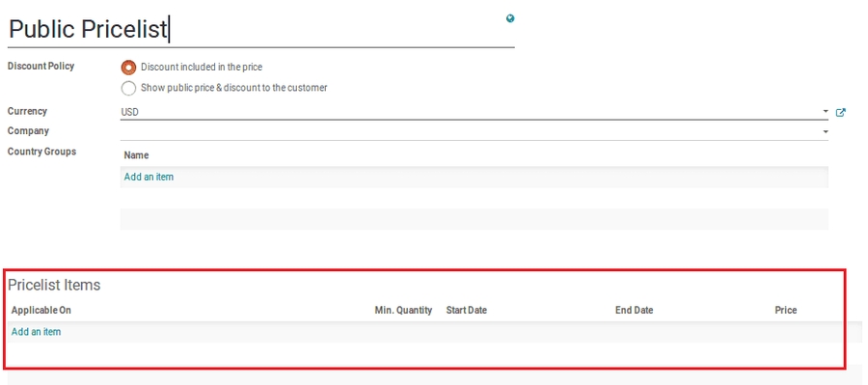Add an item under Pricelist Items
The height and width of the screenshot is (385, 868).
(36, 332)
